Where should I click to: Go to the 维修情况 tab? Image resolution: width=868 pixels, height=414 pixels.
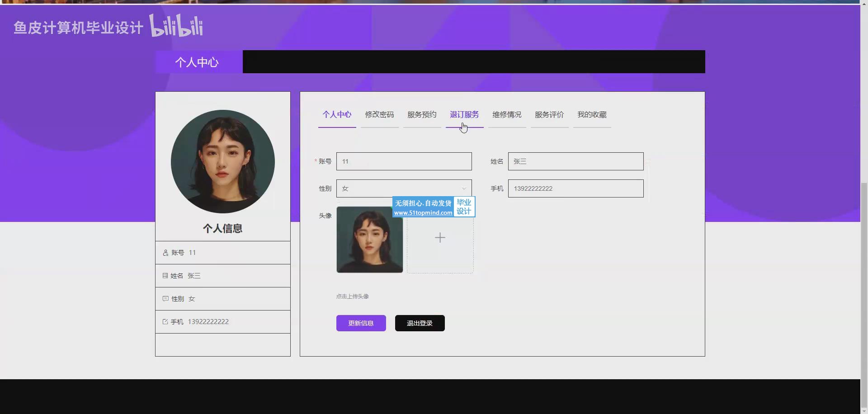(507, 115)
